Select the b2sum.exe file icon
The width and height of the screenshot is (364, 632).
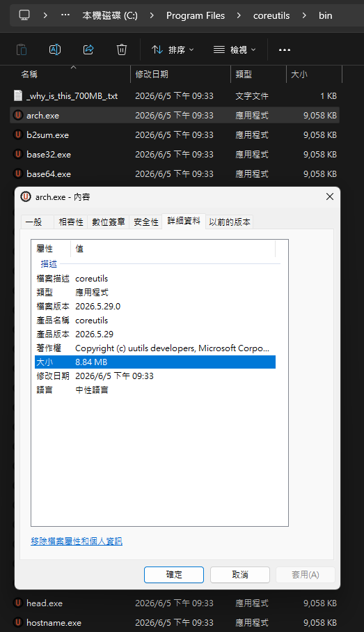(17, 134)
